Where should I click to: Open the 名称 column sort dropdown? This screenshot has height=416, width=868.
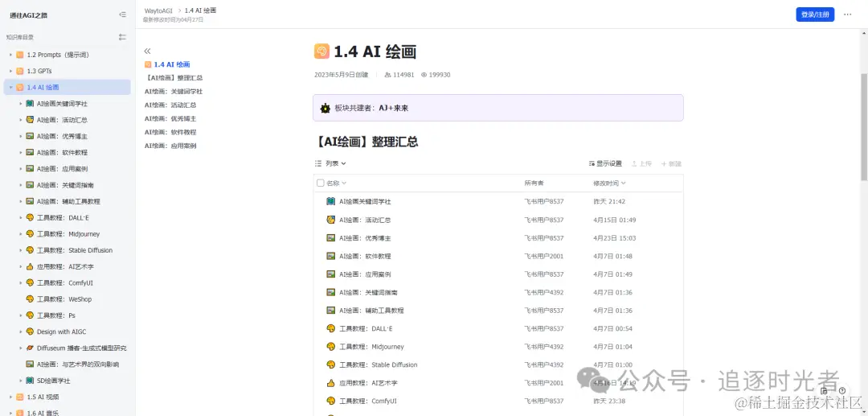[x=344, y=183]
